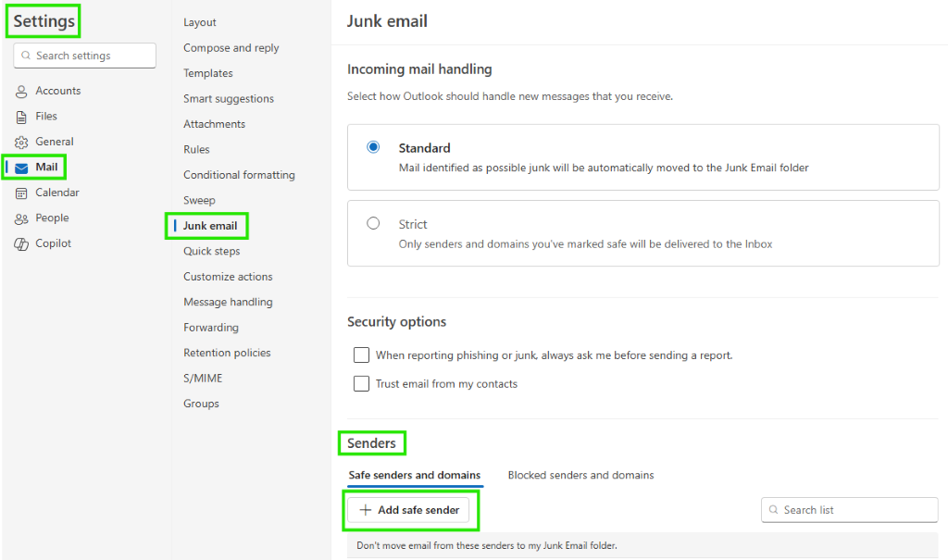Click the magnifier icon in Search list

tap(773, 510)
